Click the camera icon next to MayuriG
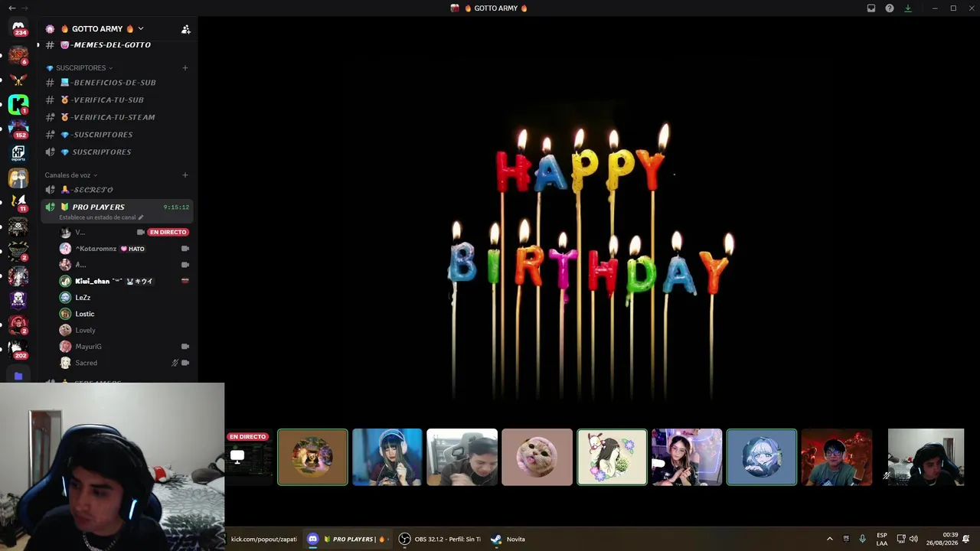Viewport: 980px width, 551px height. (x=185, y=347)
